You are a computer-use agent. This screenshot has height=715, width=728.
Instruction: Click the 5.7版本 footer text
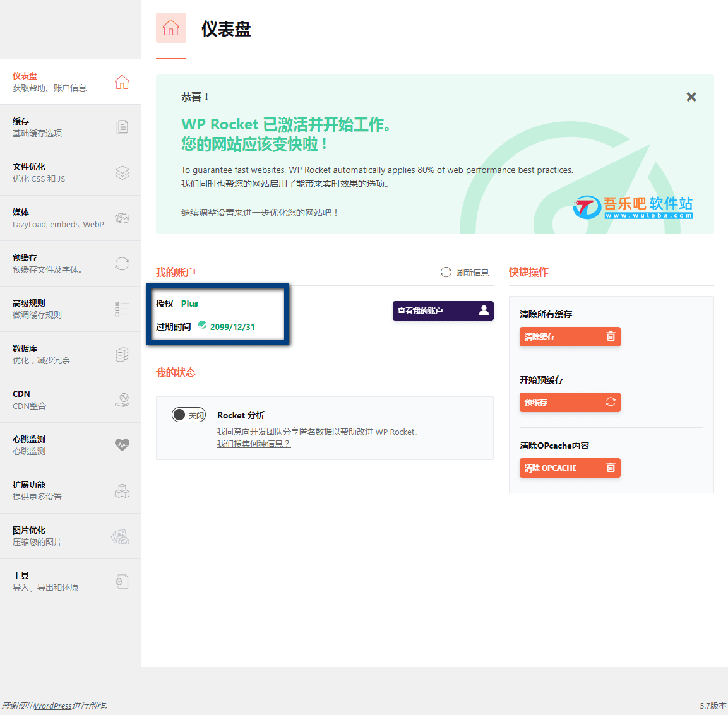[713, 706]
